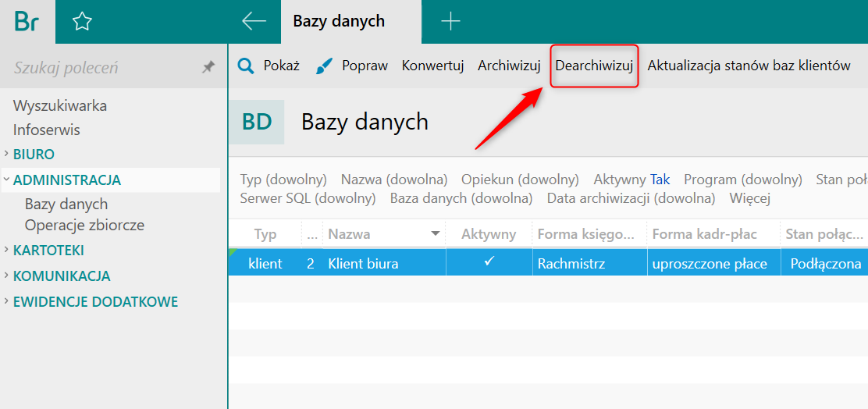This screenshot has width=868, height=409.
Task: Click the BD module badge
Action: pos(256,122)
